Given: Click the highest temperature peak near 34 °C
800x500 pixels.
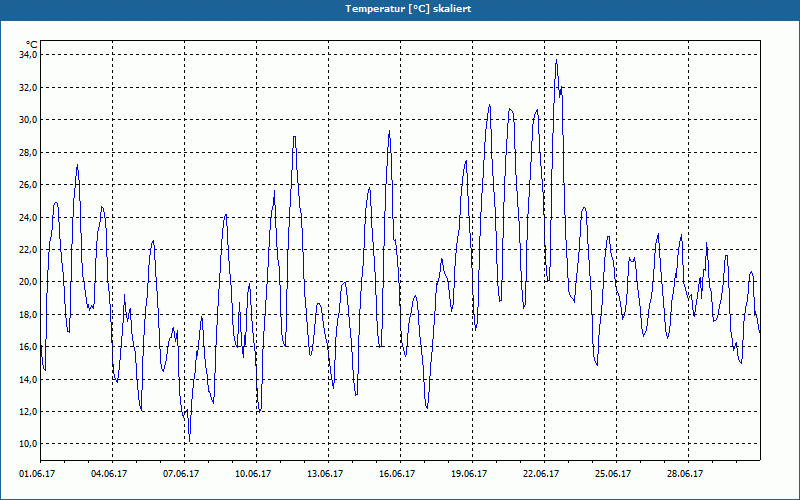Looking at the screenshot, I should click(556, 60).
